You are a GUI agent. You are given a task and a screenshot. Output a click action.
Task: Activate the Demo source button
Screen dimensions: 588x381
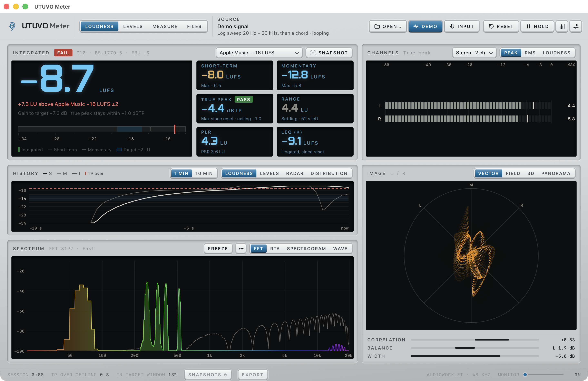point(425,27)
